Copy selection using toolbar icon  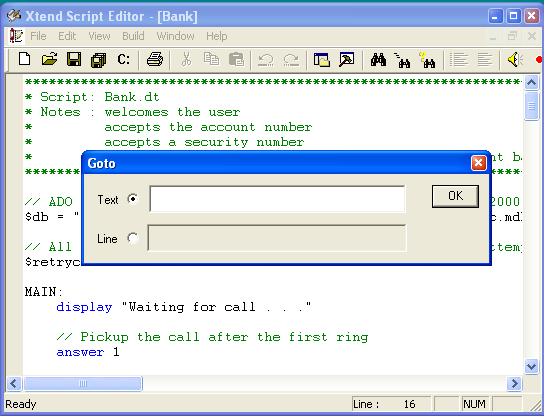pyautogui.click(x=211, y=59)
